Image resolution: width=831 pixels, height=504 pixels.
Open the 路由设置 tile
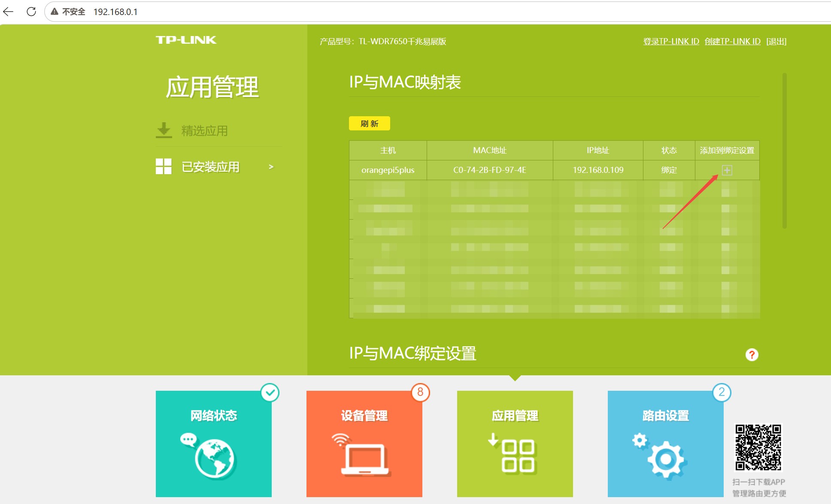666,444
